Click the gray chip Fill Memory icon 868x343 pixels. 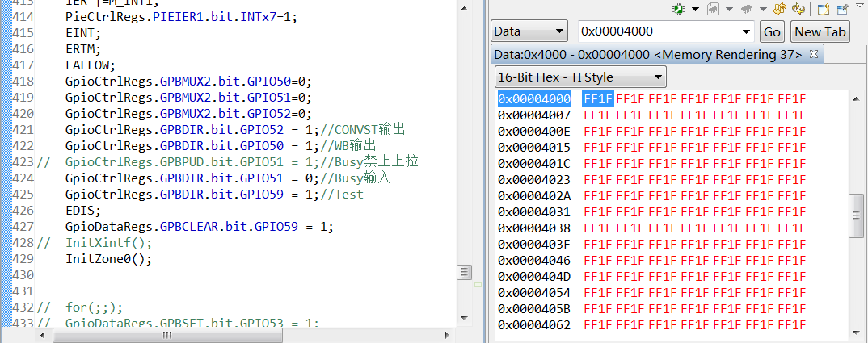[747, 9]
